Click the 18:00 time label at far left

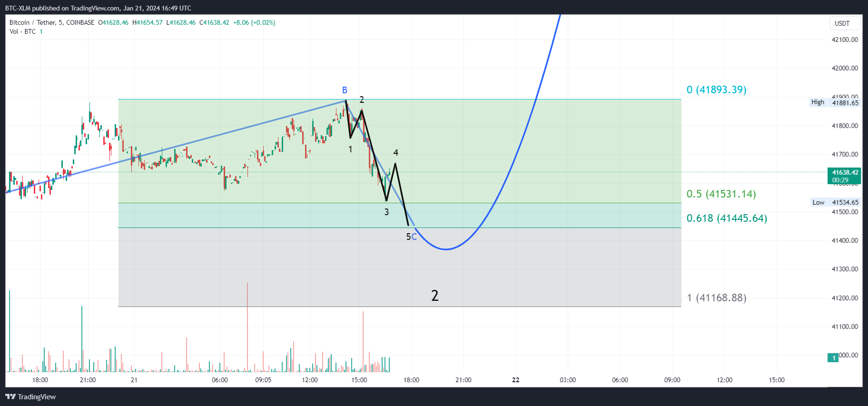[40, 380]
